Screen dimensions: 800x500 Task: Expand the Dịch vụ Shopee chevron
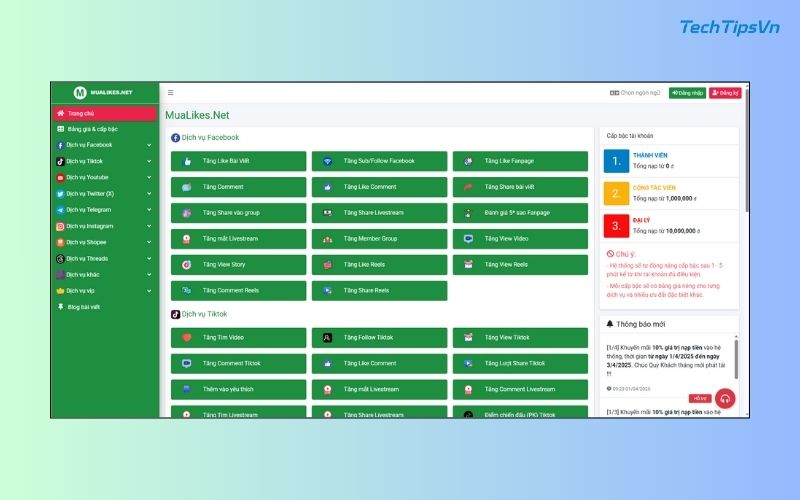[149, 242]
